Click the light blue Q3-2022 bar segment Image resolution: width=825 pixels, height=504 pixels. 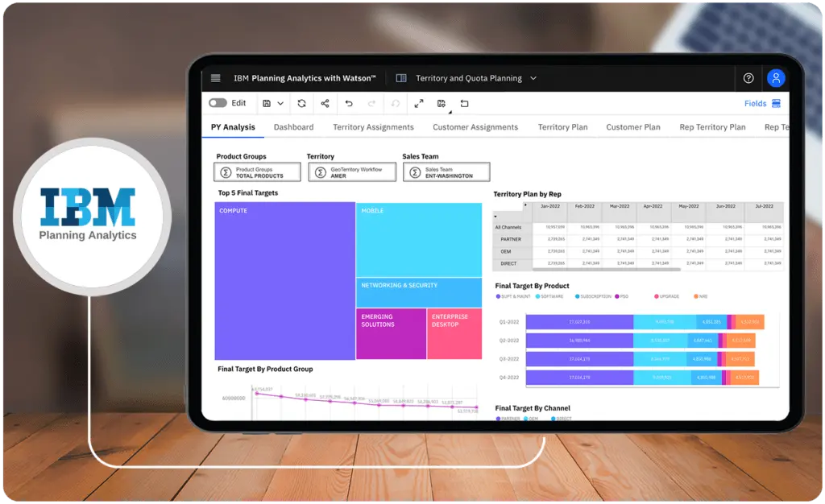click(661, 359)
